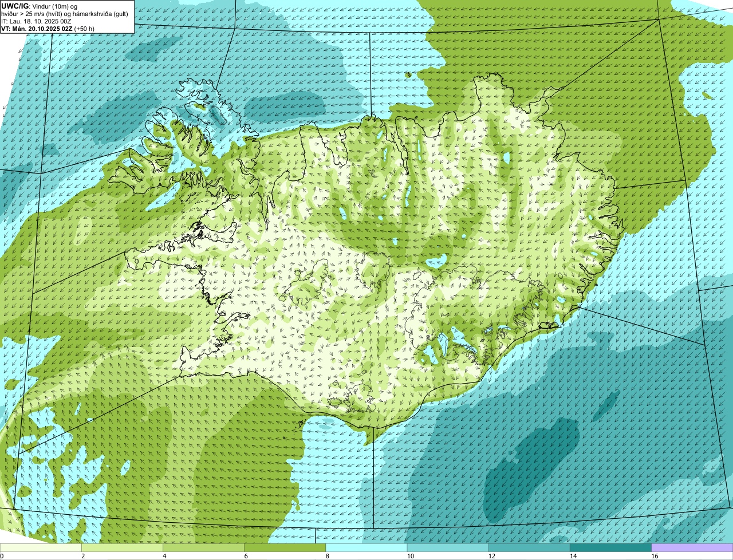This screenshot has width=733, height=560.
Task: Click the scale label "10"
Action: point(410,556)
